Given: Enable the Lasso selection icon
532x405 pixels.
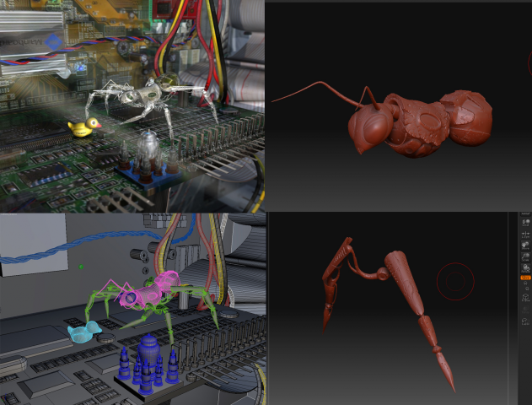Looking at the screenshot, I should click(x=525, y=321).
